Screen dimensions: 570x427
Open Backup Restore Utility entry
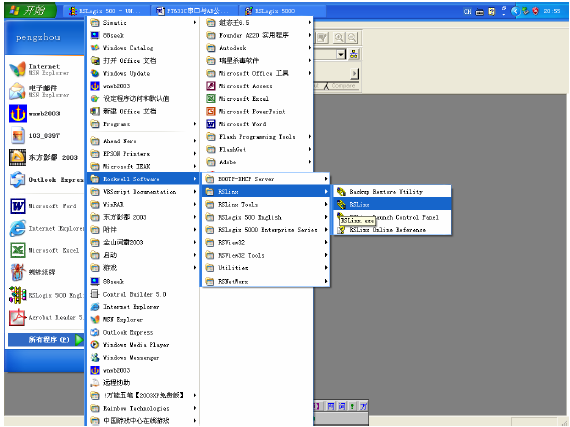(392, 192)
